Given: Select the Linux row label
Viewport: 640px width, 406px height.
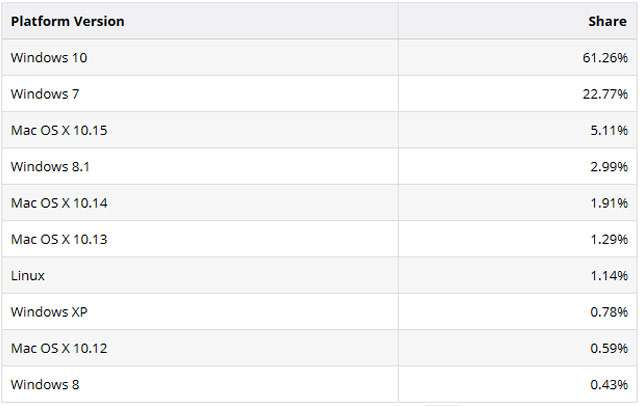Looking at the screenshot, I should point(28,275).
